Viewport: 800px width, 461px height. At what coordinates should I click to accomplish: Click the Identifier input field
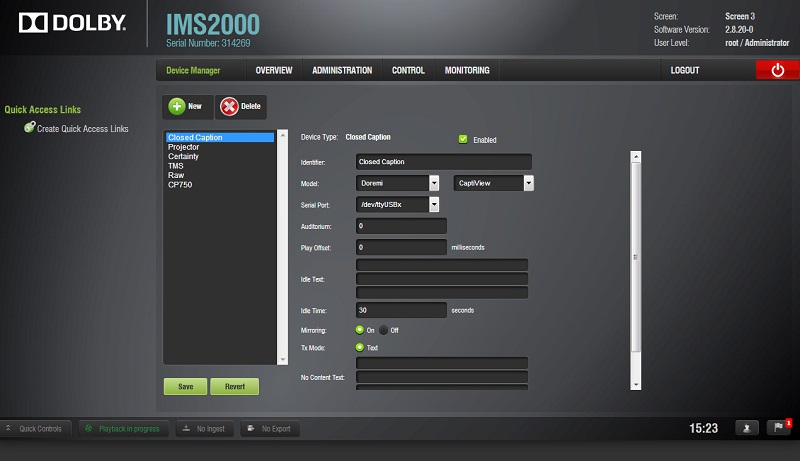(x=444, y=162)
